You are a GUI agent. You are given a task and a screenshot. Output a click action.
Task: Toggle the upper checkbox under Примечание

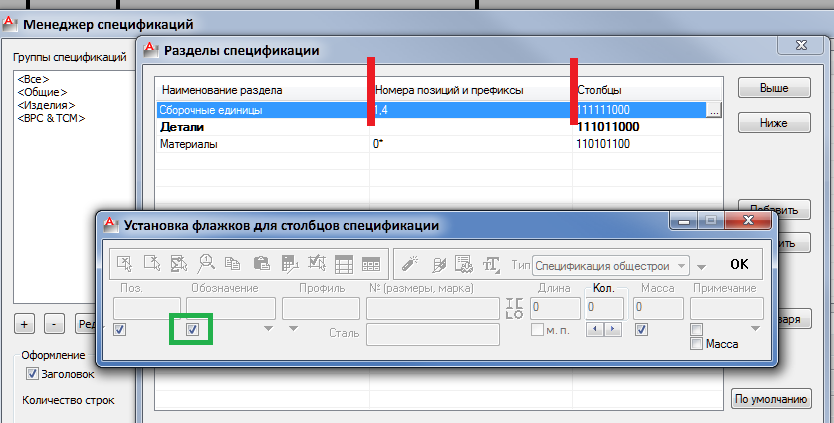point(696,329)
